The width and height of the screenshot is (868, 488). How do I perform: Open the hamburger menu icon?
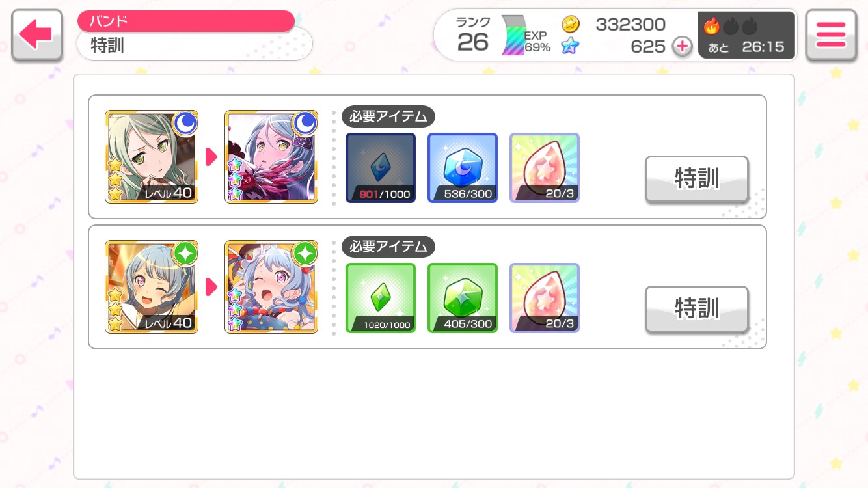pyautogui.click(x=830, y=35)
